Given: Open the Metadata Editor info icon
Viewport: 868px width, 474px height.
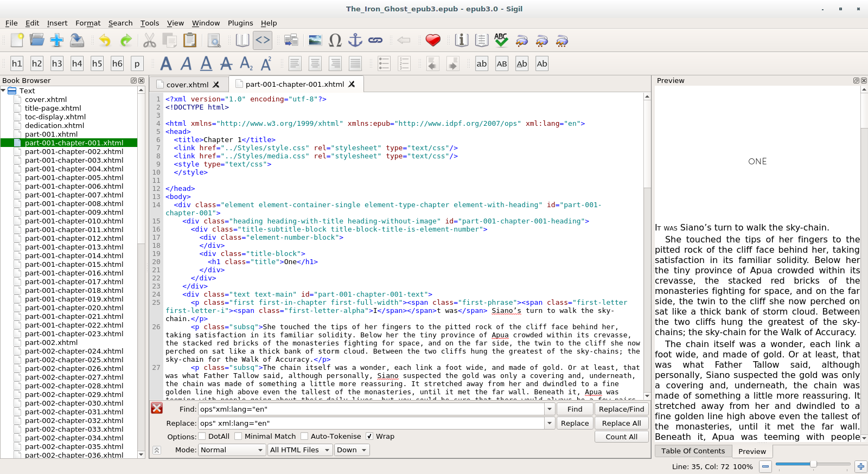Looking at the screenshot, I should pos(461,41).
